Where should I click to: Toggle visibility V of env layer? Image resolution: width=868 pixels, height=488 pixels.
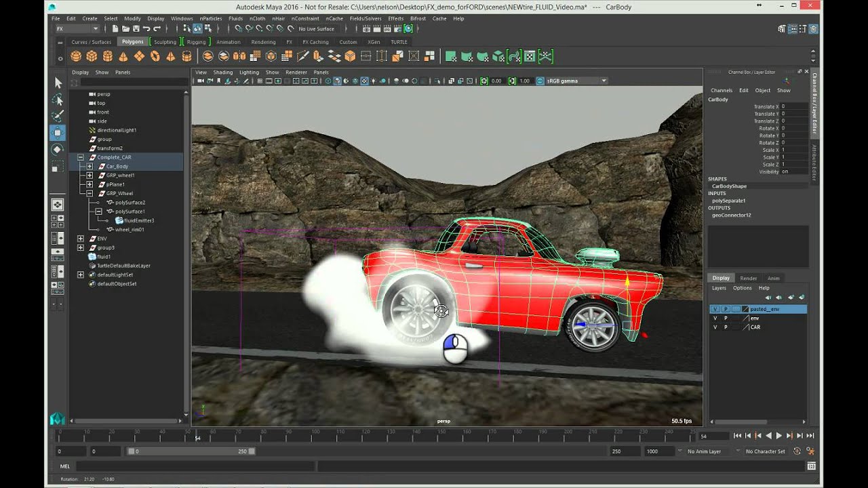coord(715,318)
